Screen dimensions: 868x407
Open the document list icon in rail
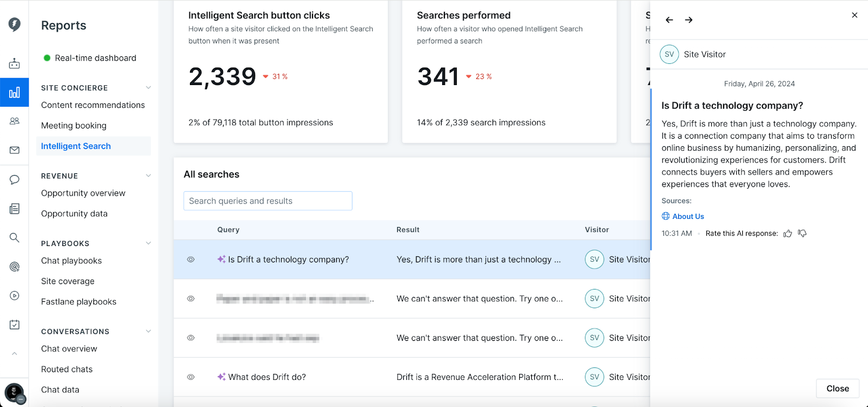coord(15,209)
